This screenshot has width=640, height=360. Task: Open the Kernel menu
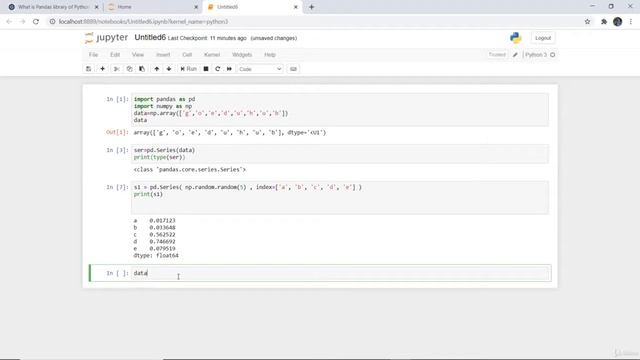[x=212, y=55]
